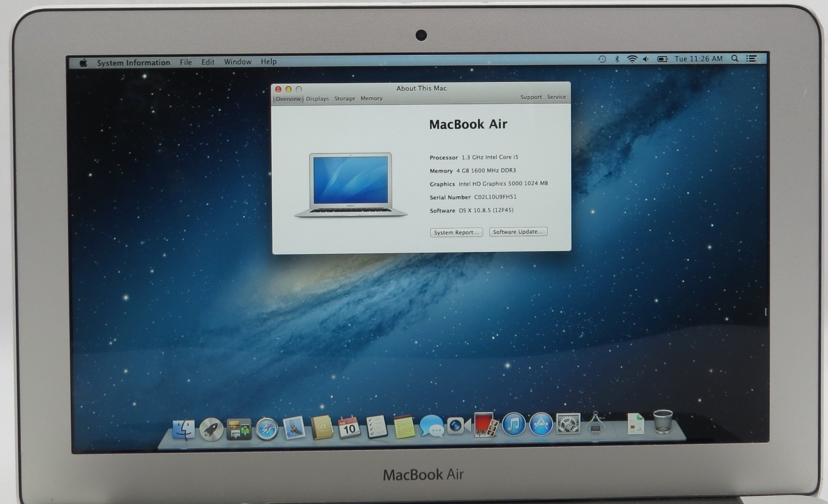The image size is (828, 504).
Task: Open the App Store icon
Action: click(x=541, y=424)
